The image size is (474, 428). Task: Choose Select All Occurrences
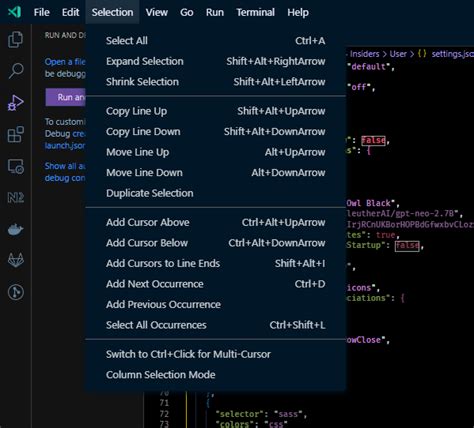point(216,325)
